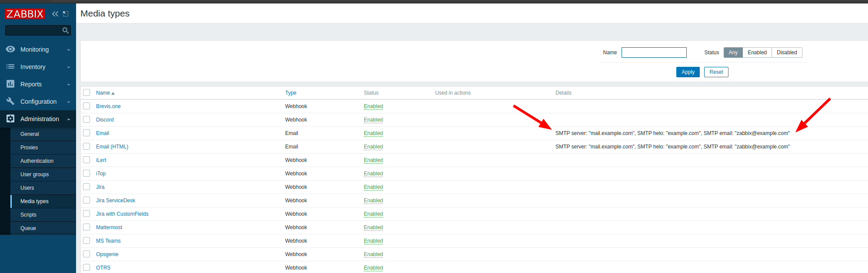Click the Reports chart icon
Image resolution: width=868 pixels, height=273 pixels.
pyautogui.click(x=10, y=84)
